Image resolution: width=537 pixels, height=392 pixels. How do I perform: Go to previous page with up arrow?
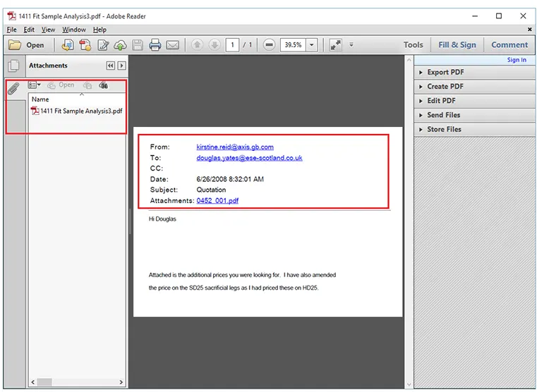point(197,45)
